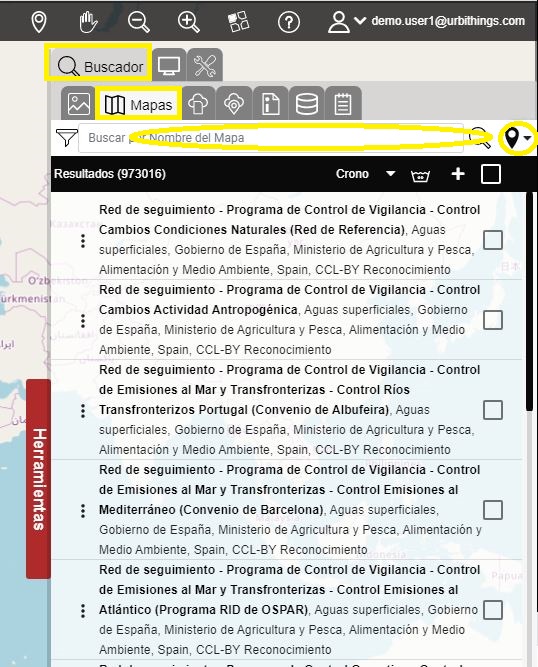The height and width of the screenshot is (667, 538).
Task: Open the Control Emisiones al Mediterráneo title
Action: (x=290, y=490)
